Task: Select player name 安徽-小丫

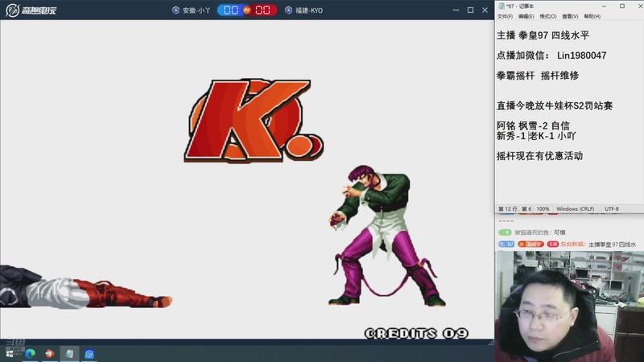Action: pyautogui.click(x=196, y=10)
